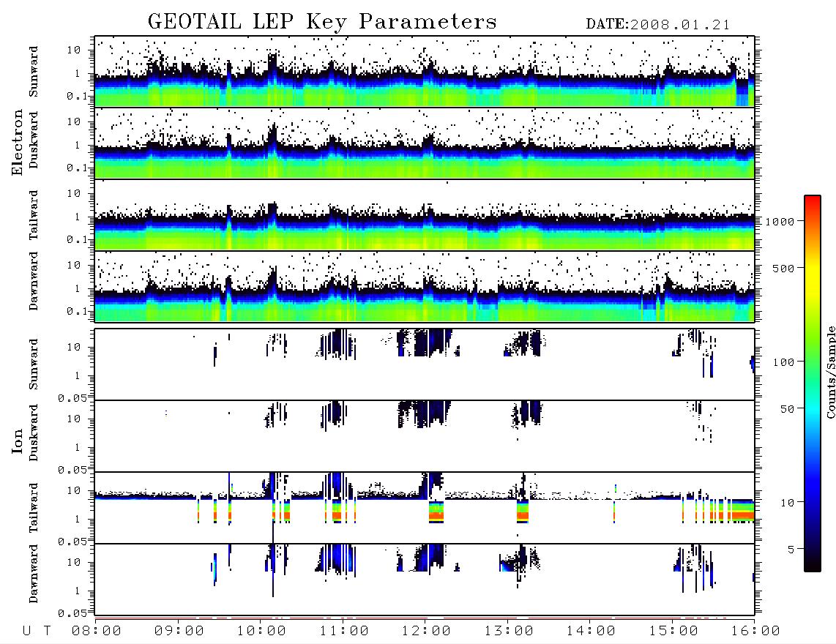Click the 0.05 tick of Ion Sunward panel
Screen dimensions: 836x644
72,397
